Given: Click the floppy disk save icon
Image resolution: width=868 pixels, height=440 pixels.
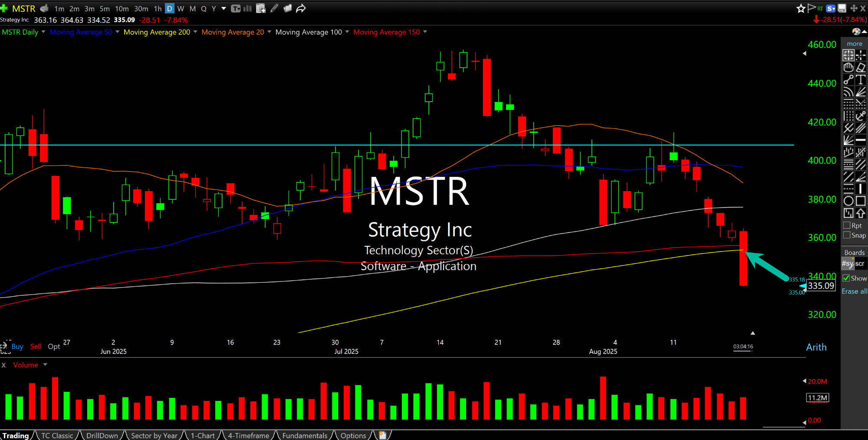Looking at the screenshot, I should [x=842, y=8].
